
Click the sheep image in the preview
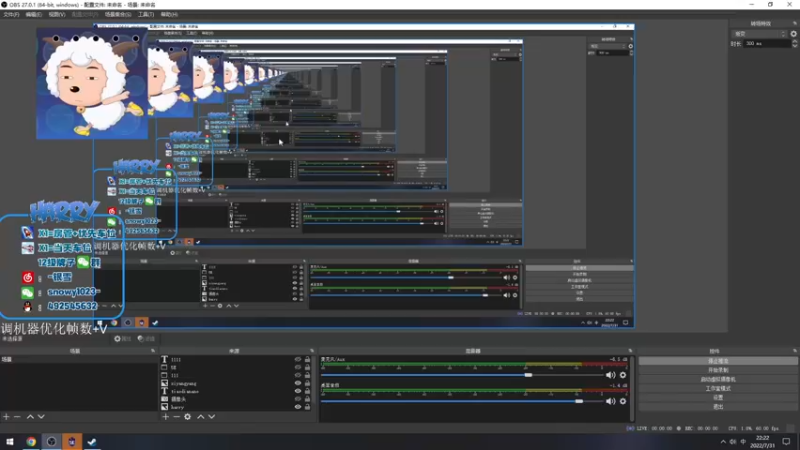pyautogui.click(x=92, y=84)
